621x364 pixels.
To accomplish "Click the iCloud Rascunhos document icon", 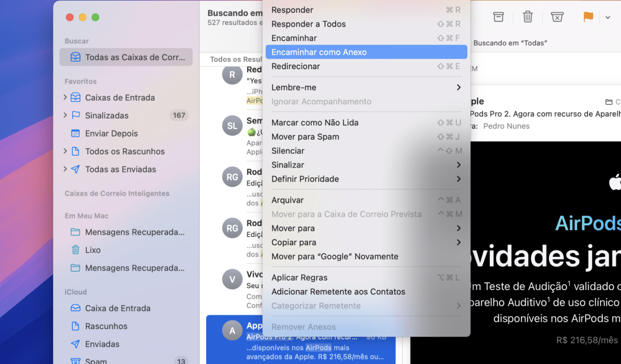I will point(75,326).
